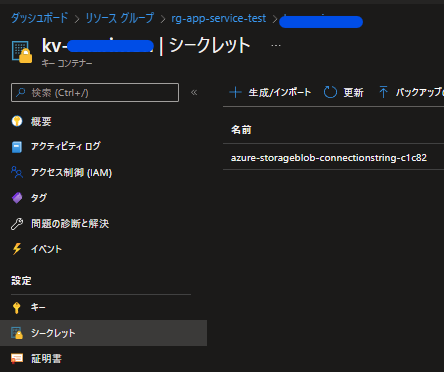
Task: Click the バックアップ toolbar text
Action: pos(420,92)
